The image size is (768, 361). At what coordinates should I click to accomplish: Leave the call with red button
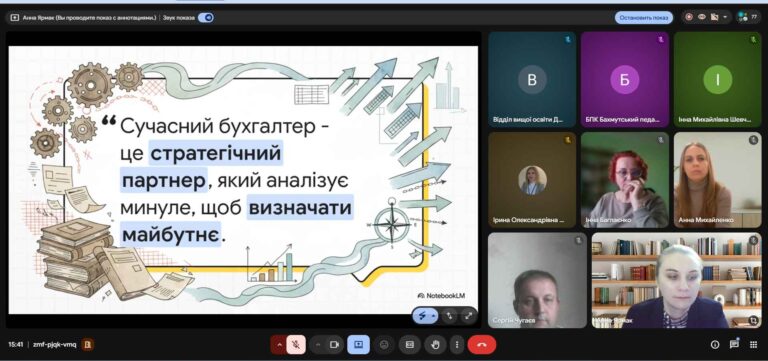(482, 345)
